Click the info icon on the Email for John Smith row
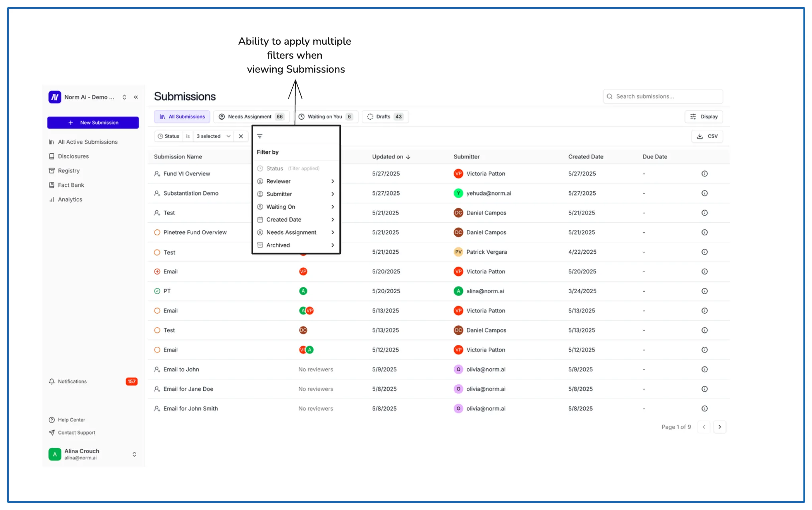 (x=704, y=408)
